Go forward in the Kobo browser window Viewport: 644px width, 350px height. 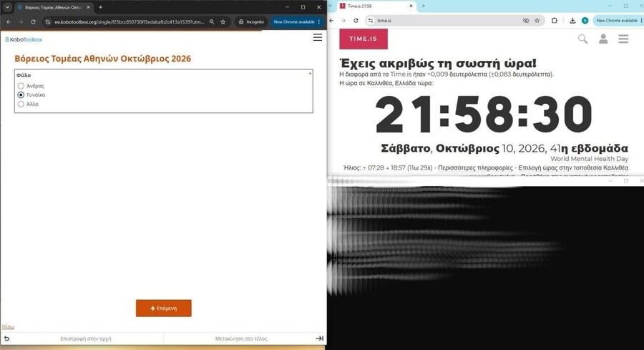point(21,21)
